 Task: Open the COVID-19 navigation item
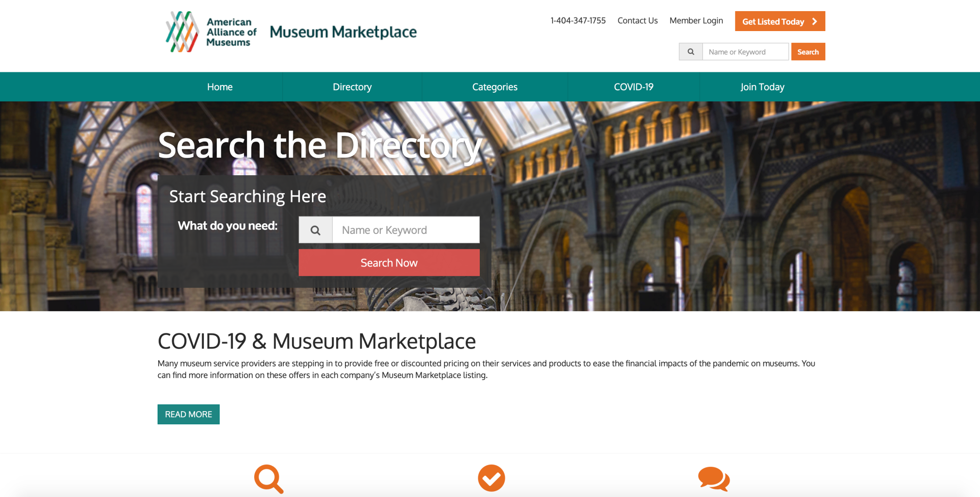point(634,87)
